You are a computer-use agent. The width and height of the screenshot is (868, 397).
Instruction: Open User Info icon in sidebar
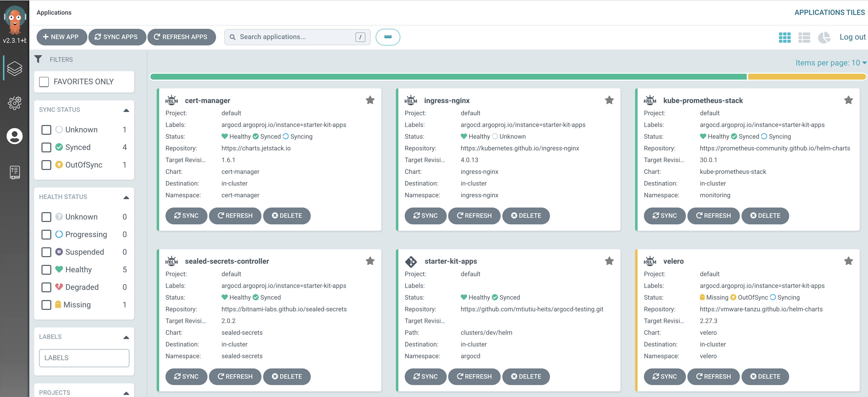coord(14,136)
